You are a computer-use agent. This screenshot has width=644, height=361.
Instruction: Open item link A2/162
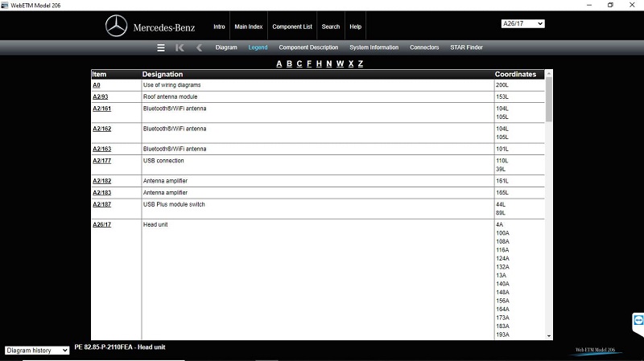(102, 129)
